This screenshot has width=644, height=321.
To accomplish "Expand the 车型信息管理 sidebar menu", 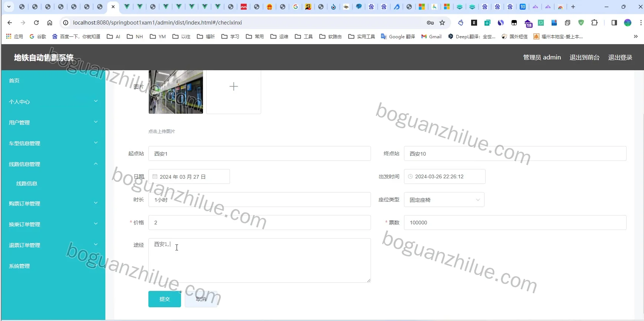I will 53,143.
